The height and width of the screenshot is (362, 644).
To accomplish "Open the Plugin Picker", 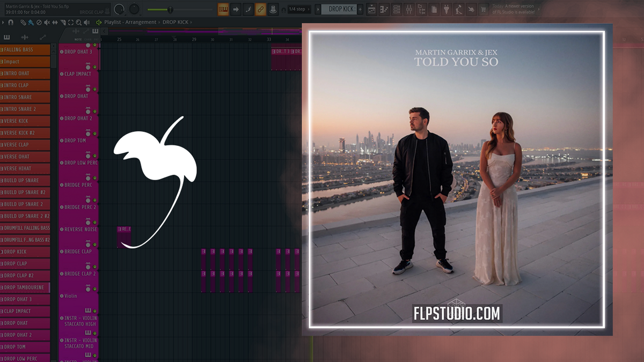I will [x=447, y=9].
